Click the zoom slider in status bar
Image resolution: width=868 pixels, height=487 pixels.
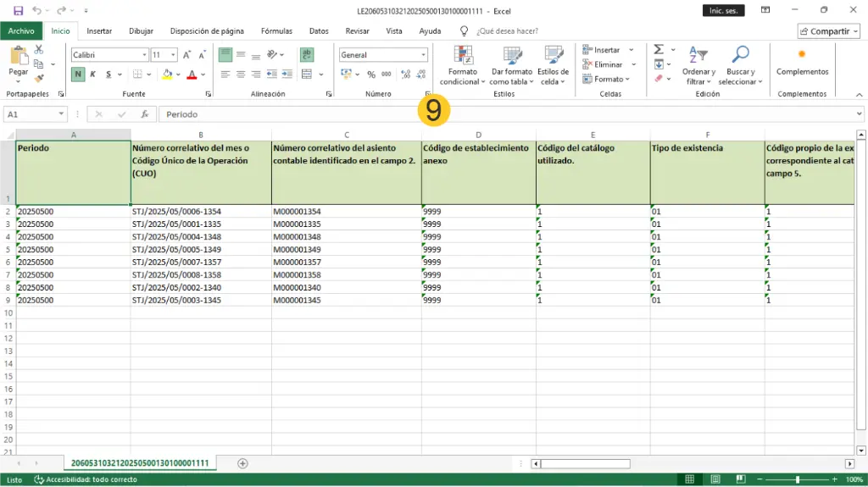(x=797, y=479)
